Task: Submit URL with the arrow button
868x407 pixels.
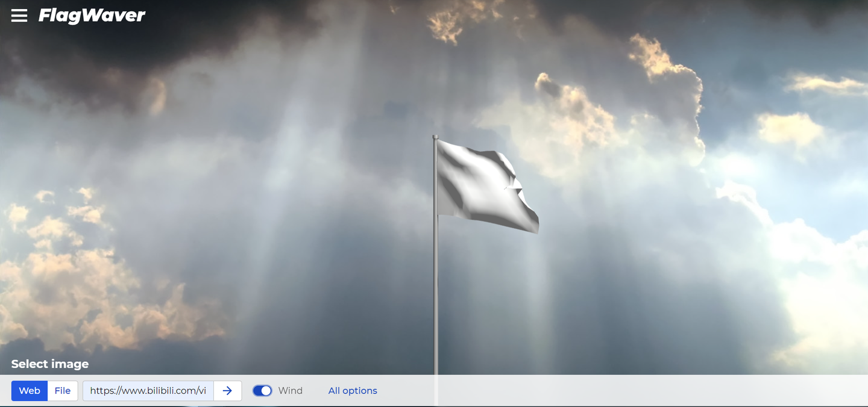Action: click(x=227, y=391)
